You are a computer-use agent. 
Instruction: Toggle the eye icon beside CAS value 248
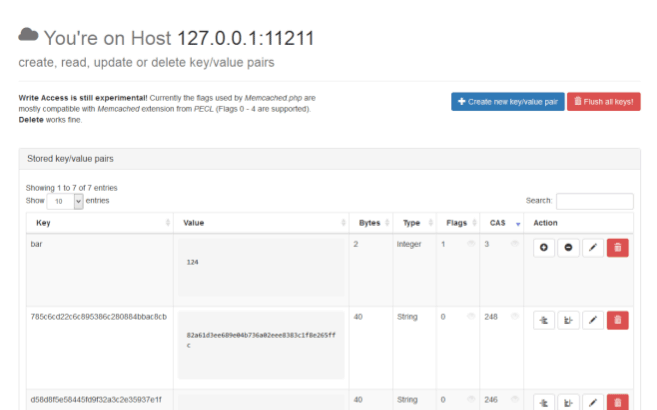(x=515, y=317)
